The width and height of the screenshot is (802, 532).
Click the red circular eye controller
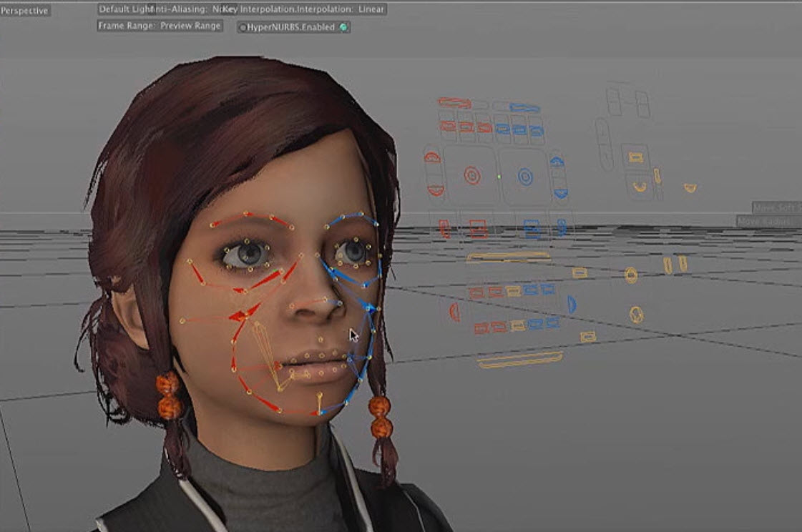click(x=472, y=175)
